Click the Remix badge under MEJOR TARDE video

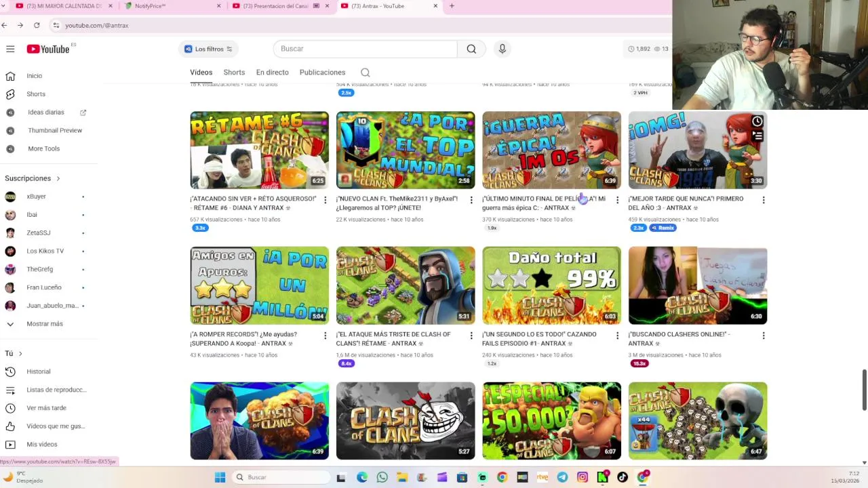pos(663,228)
